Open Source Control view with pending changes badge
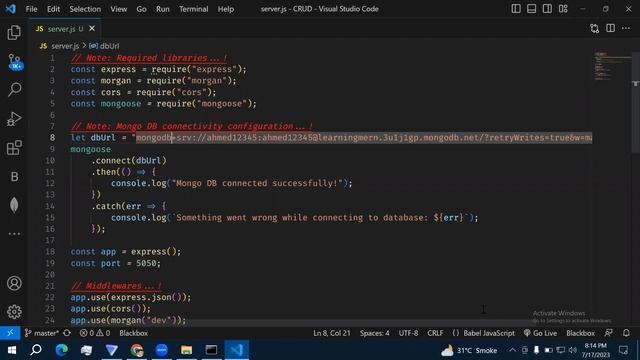 [x=15, y=62]
